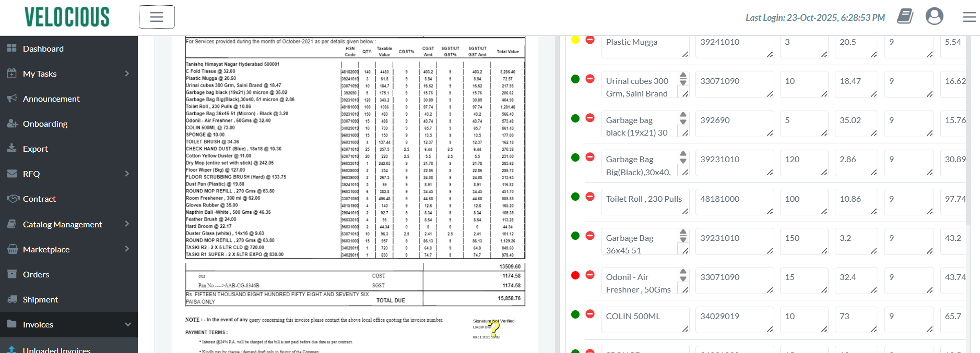Expand the Marketplace chevron
Screen dimensions: 980x353
[x=127, y=249]
